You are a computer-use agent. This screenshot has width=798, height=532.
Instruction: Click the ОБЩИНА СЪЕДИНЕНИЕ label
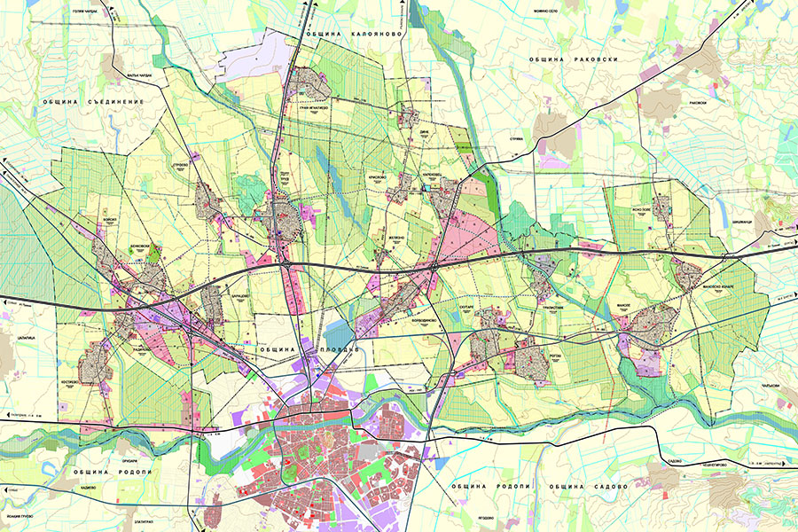[92, 102]
